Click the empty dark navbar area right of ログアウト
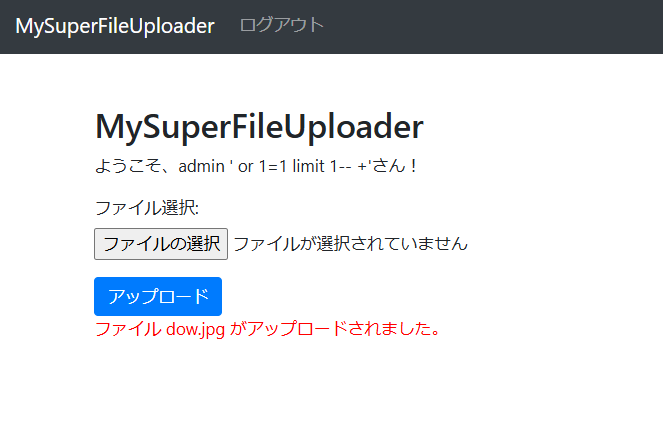Image resolution: width=663 pixels, height=431 pixels. (x=490, y=26)
